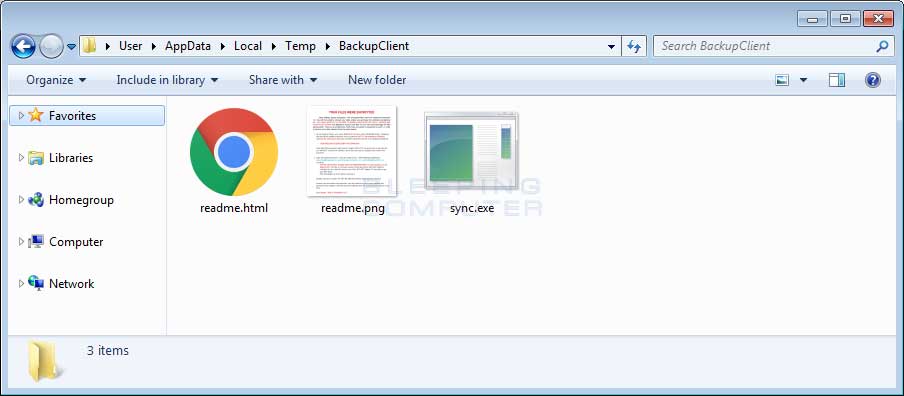Open dropdown arrow after Local breadcrumb

click(273, 47)
